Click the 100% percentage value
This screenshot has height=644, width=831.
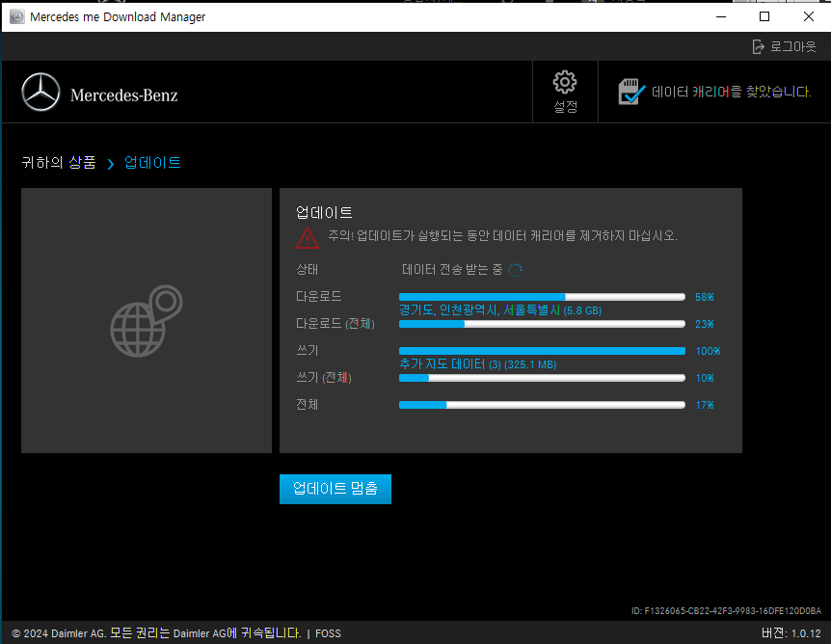[x=708, y=351]
